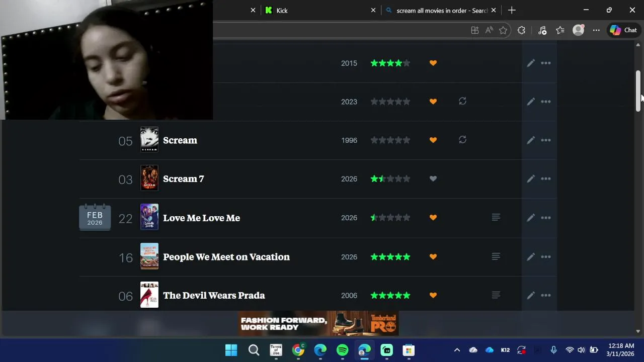Click the Timberland PRO ad banner
This screenshot has width=644, height=362.
318,323
